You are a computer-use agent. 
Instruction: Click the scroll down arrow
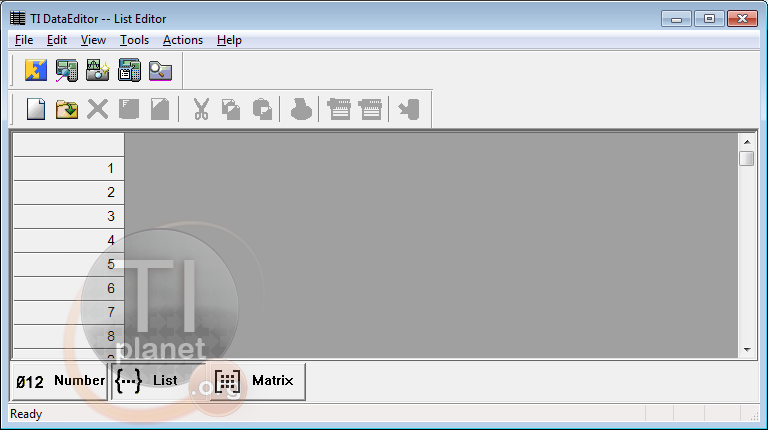(x=747, y=350)
